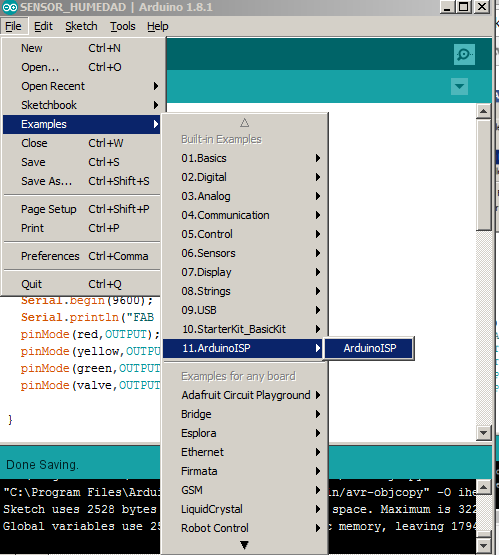Choose Open... from the File menu

coord(82,67)
